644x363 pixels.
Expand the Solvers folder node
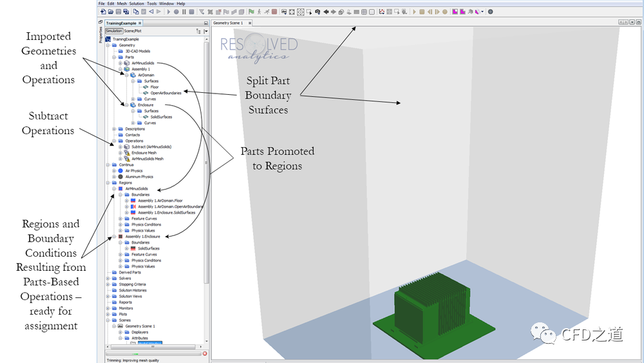click(108, 279)
